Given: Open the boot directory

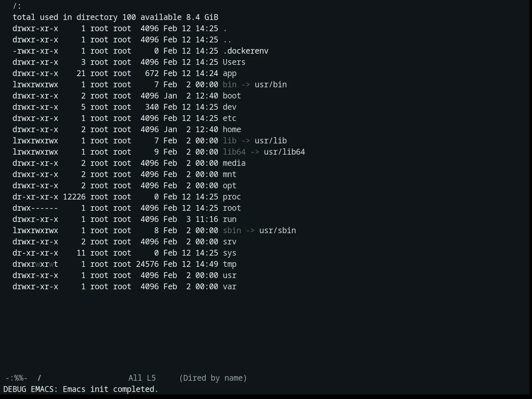Looking at the screenshot, I should [232, 96].
